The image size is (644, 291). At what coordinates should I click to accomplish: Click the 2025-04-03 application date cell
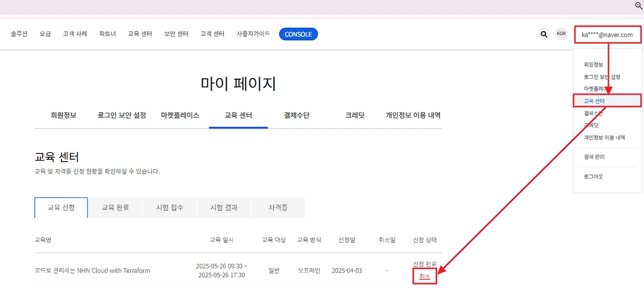coord(347,270)
